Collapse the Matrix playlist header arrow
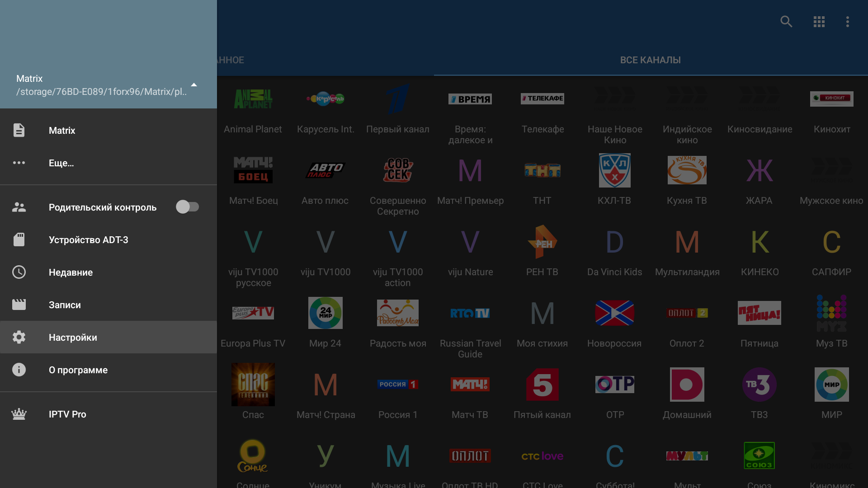 [x=194, y=85]
